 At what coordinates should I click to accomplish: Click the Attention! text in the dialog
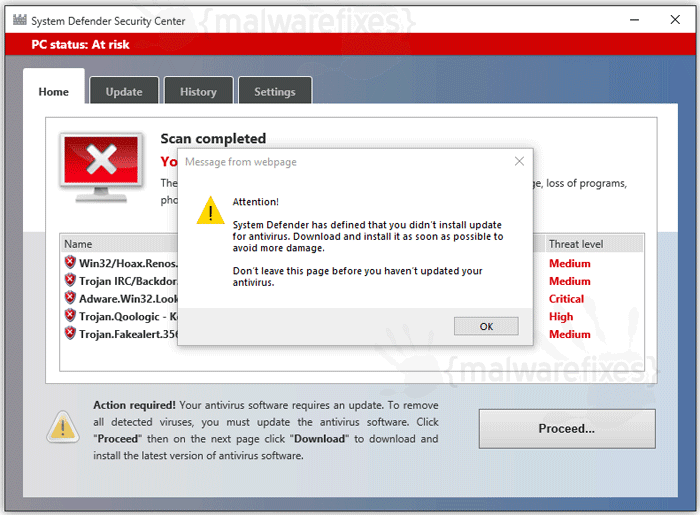pyautogui.click(x=255, y=202)
